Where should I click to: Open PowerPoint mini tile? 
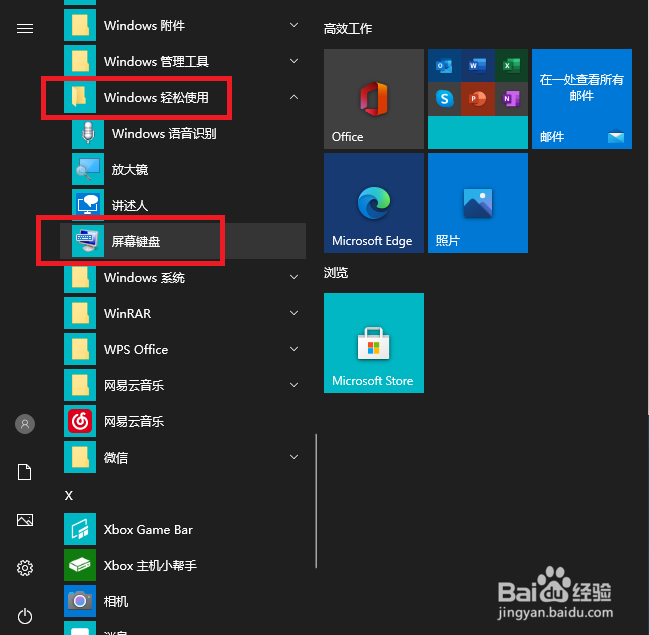point(478,99)
